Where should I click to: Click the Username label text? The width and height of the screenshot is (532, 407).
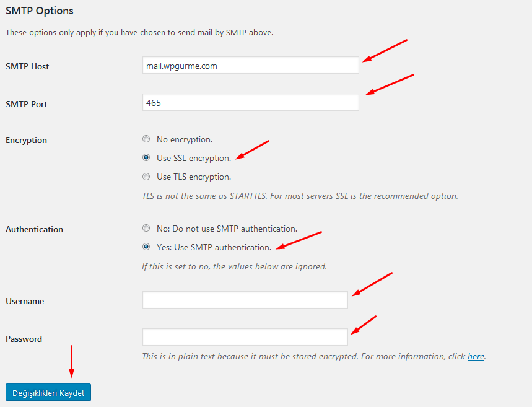[x=24, y=301]
